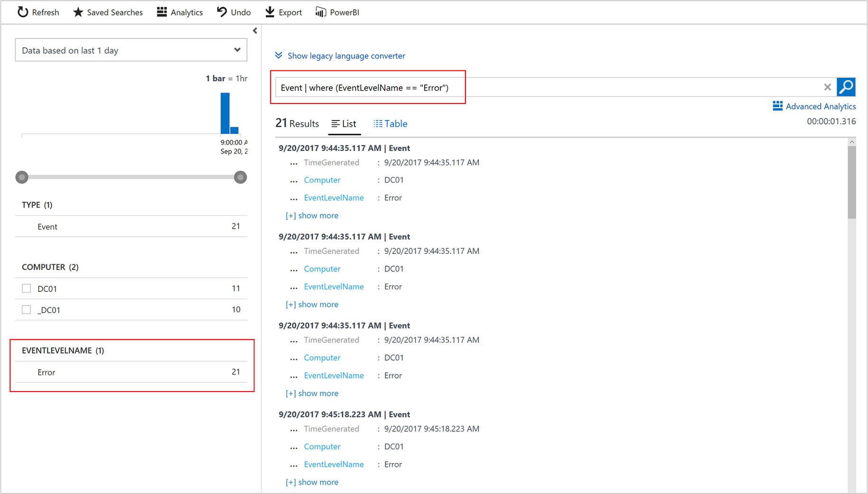Check the DC01 computer filter
The image size is (868, 494).
(x=27, y=288)
